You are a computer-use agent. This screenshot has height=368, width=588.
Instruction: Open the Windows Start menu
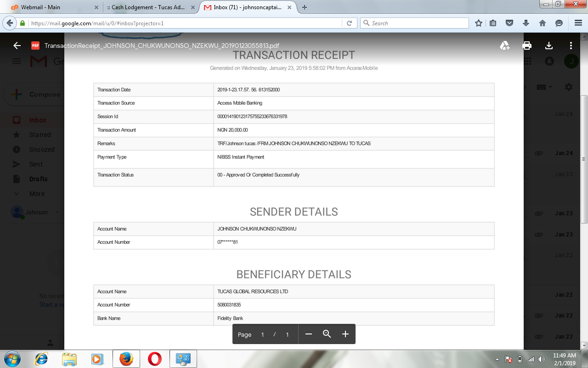11,358
